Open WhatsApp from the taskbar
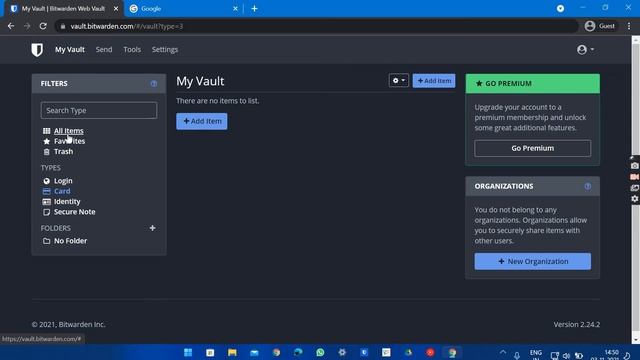Image resolution: width=640 pixels, height=360 pixels. (320, 353)
